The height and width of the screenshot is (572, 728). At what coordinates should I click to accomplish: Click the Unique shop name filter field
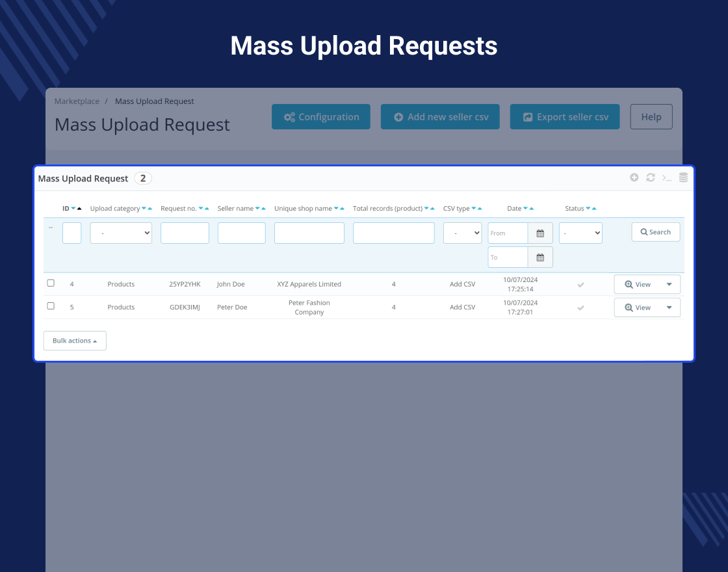coord(309,233)
